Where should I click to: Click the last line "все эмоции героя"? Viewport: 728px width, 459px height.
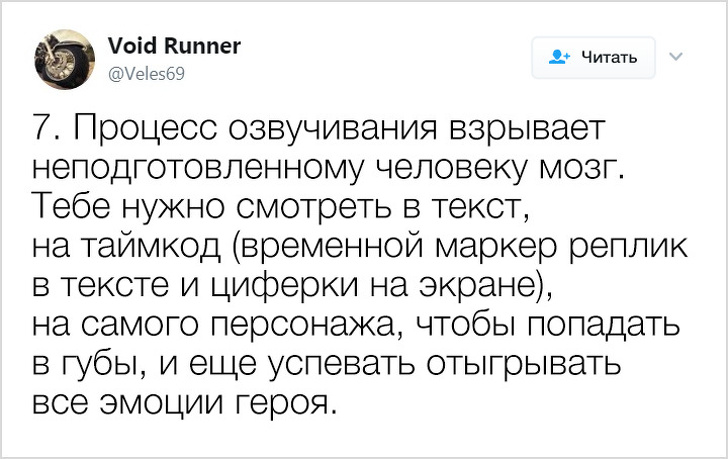181,405
